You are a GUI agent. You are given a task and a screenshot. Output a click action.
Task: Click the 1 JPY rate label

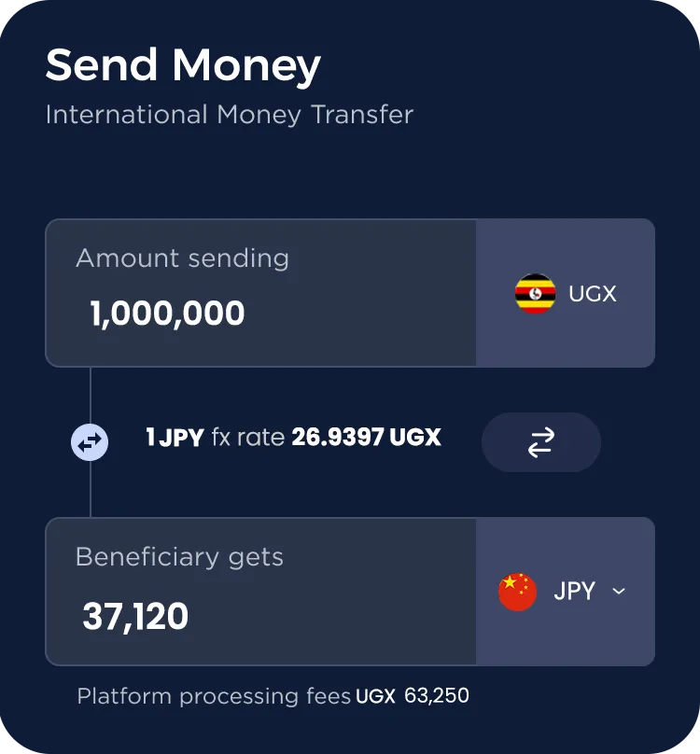(175, 437)
